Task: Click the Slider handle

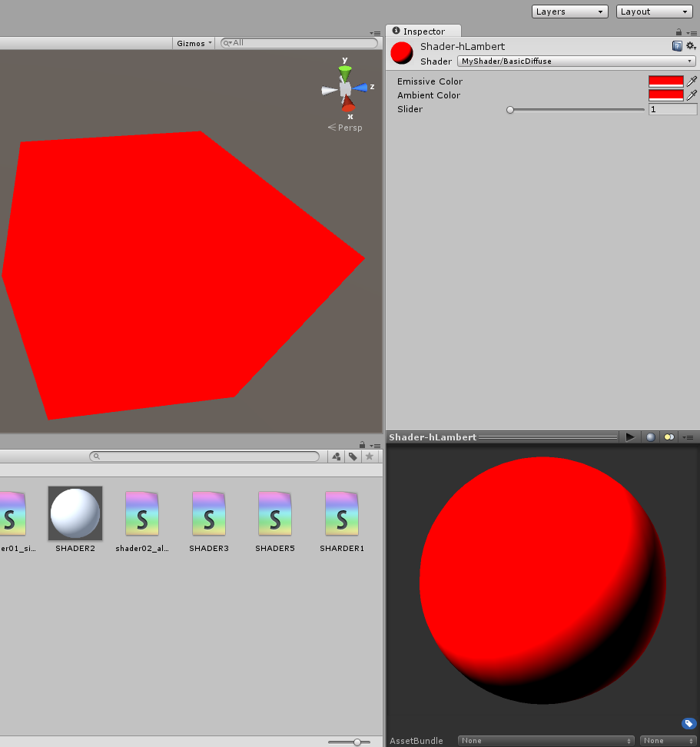Action: click(510, 110)
